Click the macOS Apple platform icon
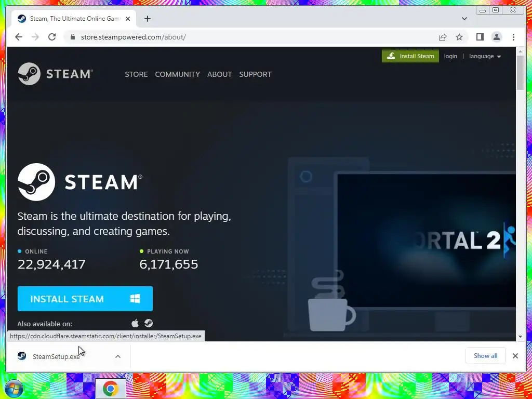Image resolution: width=532 pixels, height=399 pixels. pyautogui.click(x=135, y=323)
